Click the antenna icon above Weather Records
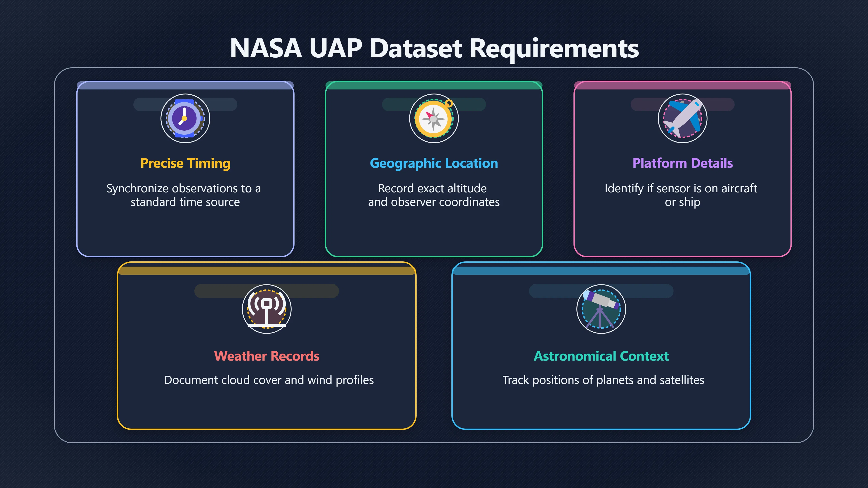Screen dimensions: 868x488 (267, 309)
